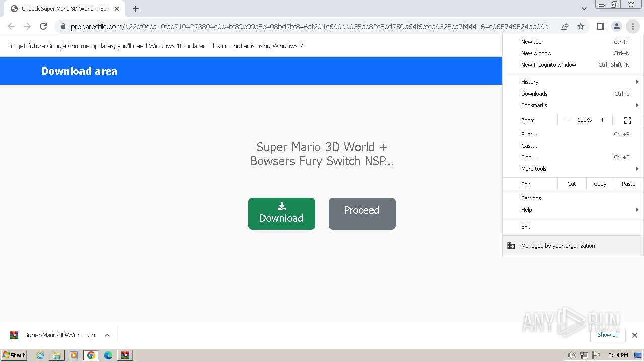Image resolution: width=644 pixels, height=362 pixels.
Task: Expand the History submenu
Action: (x=573, y=82)
